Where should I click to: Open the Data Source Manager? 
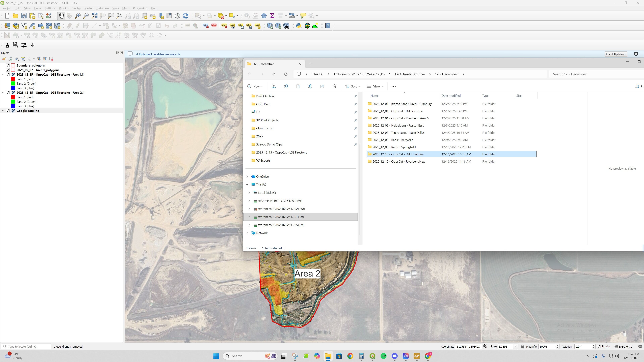point(7,26)
